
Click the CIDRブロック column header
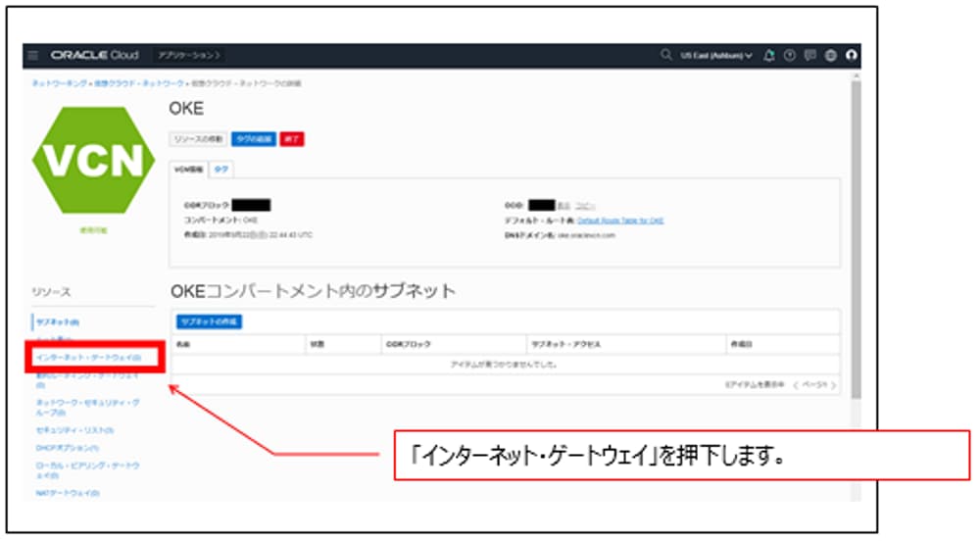pyautogui.click(x=408, y=344)
